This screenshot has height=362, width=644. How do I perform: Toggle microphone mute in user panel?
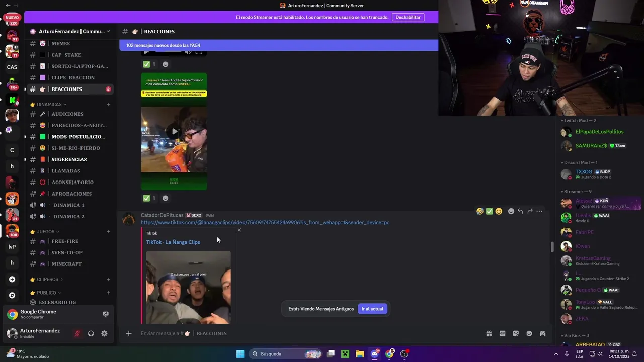[x=77, y=333]
